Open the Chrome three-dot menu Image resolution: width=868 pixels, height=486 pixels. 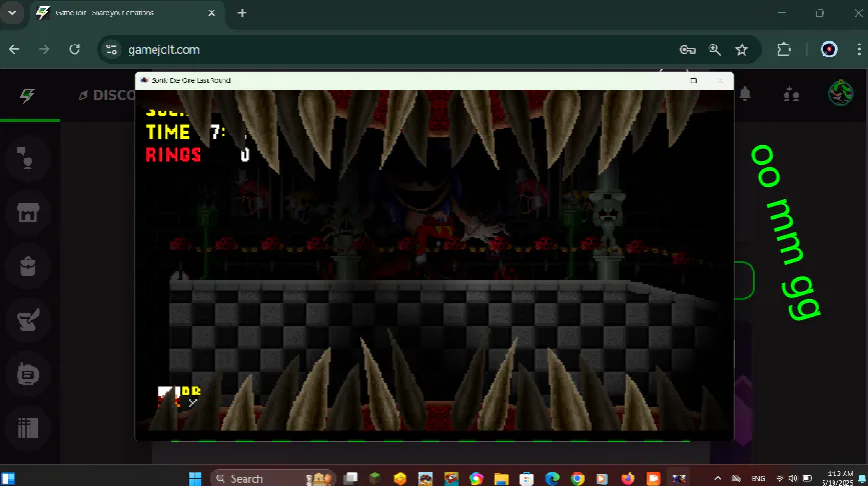click(859, 50)
